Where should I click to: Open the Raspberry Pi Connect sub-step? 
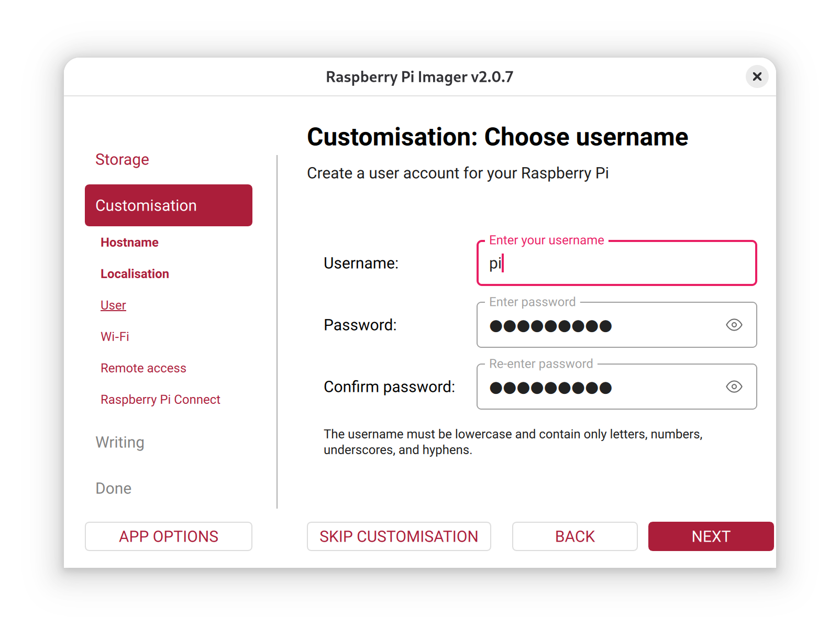(160, 400)
